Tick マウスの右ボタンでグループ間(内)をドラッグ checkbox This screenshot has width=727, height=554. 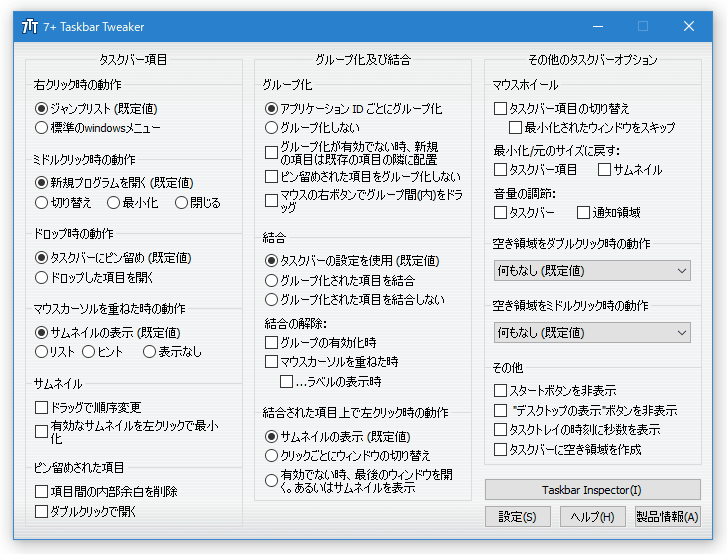(x=271, y=201)
